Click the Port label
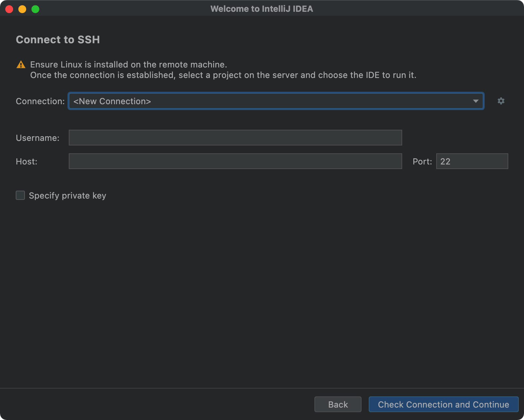524x420 pixels. [422, 162]
